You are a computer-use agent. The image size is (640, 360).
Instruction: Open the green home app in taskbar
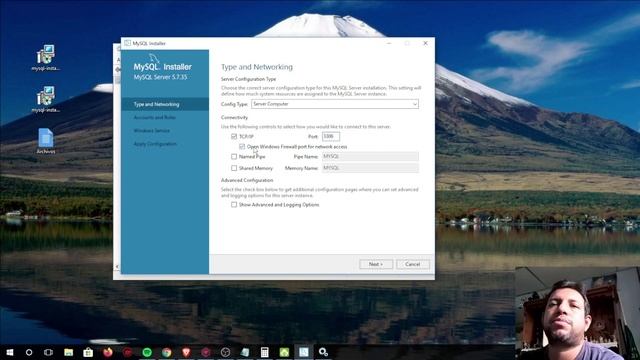(284, 352)
